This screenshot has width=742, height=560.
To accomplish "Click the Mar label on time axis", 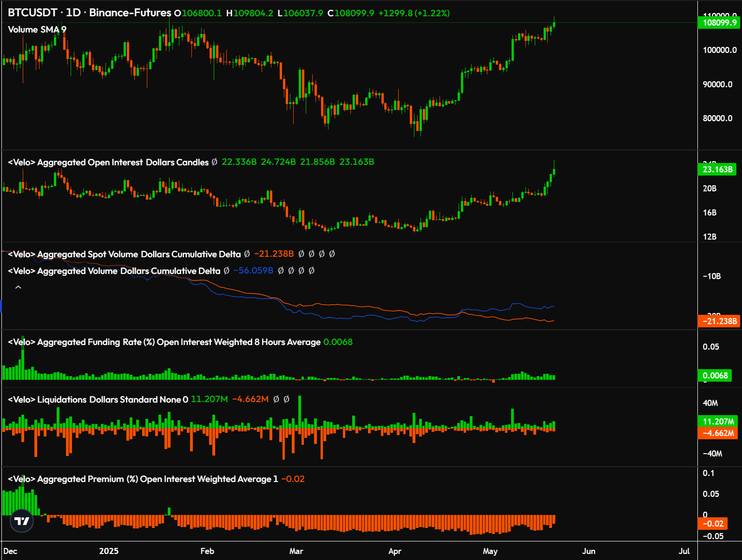I will [296, 551].
